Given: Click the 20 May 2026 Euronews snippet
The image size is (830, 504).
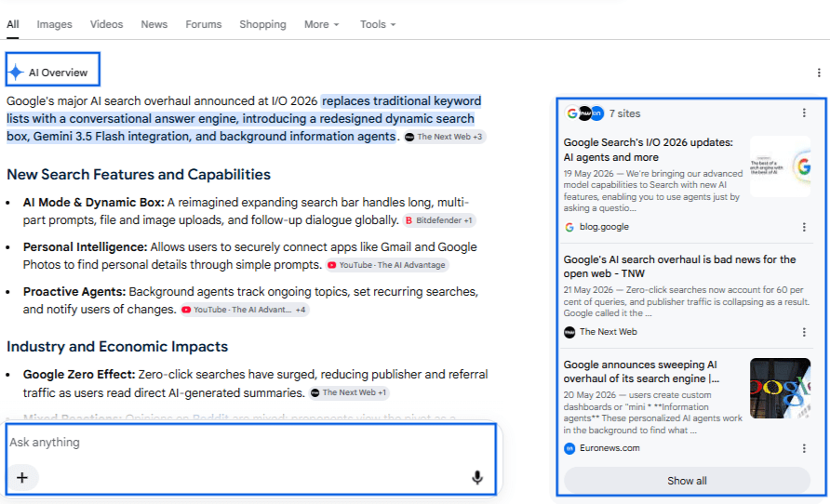Looking at the screenshot, I should click(x=652, y=413).
